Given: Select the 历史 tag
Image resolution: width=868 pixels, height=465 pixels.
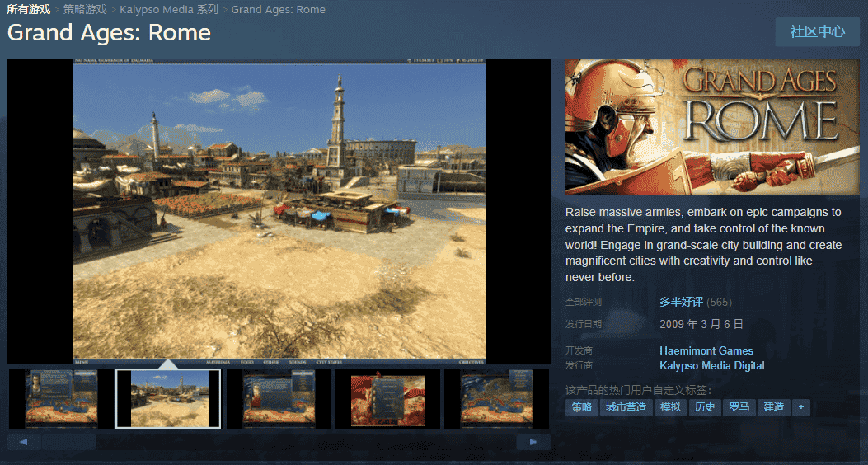Looking at the screenshot, I should pyautogui.click(x=705, y=407).
